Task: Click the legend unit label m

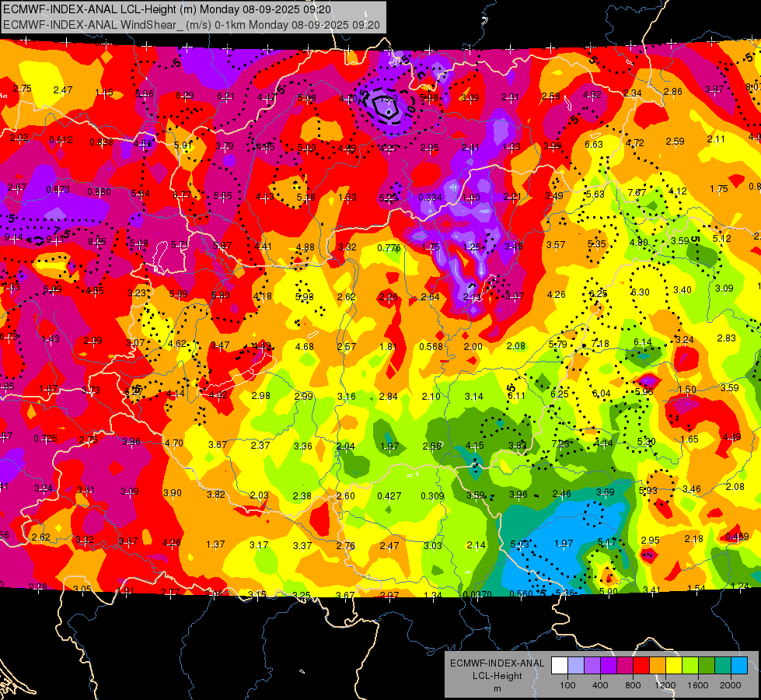Action: click(x=497, y=689)
